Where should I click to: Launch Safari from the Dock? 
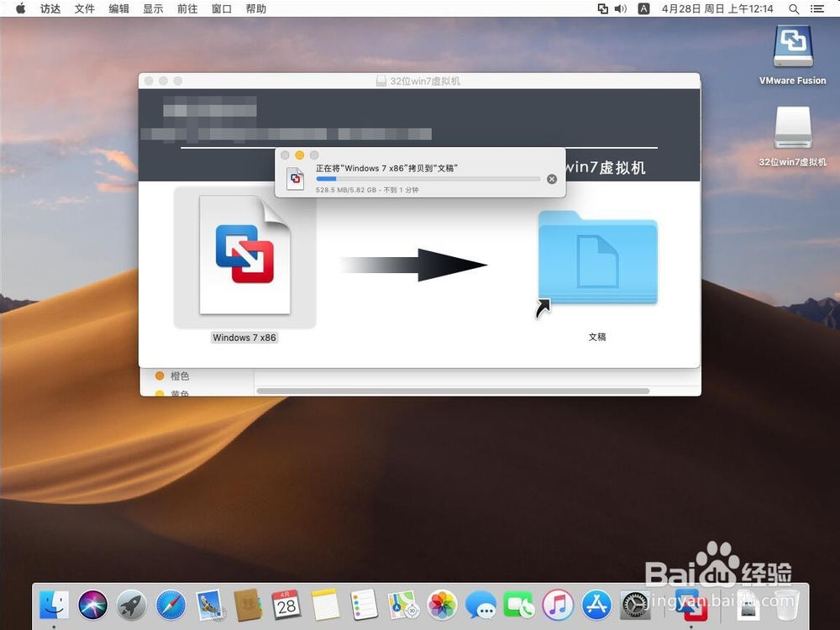click(171, 604)
